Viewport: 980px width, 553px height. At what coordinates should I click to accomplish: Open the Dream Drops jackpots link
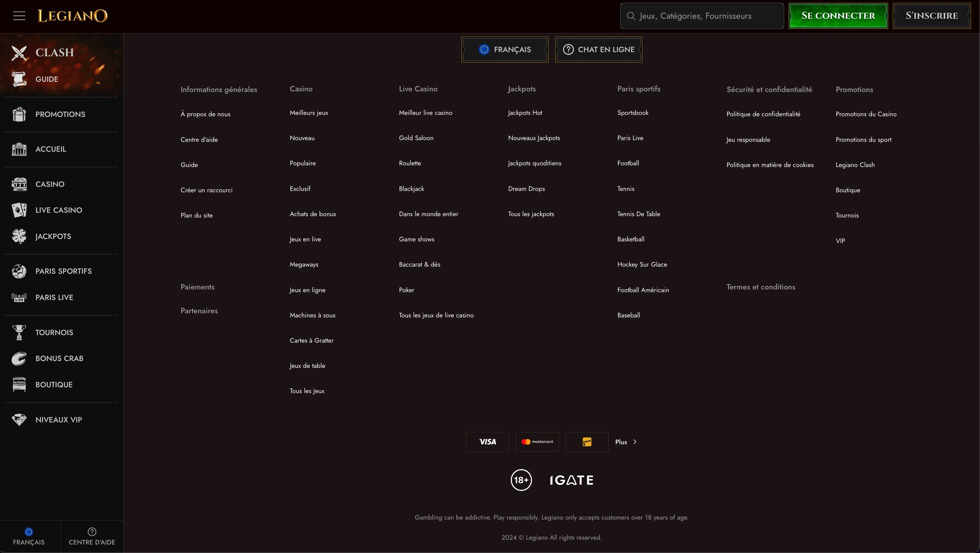526,189
